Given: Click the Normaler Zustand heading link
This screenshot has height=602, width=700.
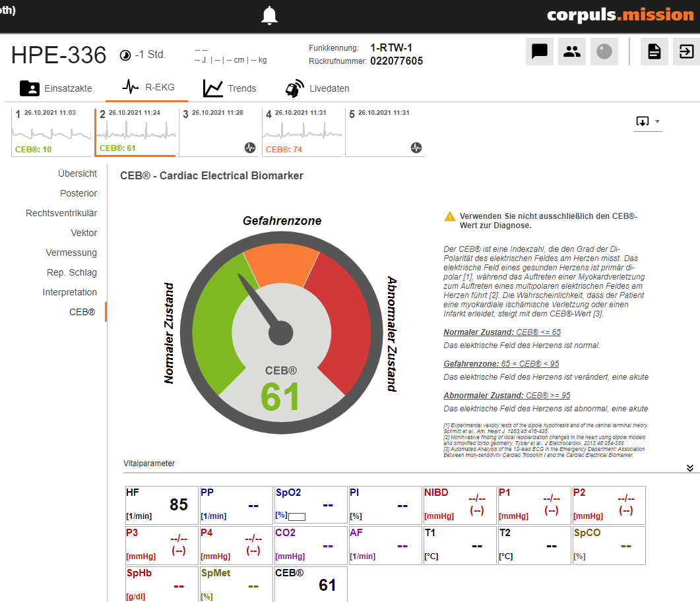Looking at the screenshot, I should (x=502, y=332).
